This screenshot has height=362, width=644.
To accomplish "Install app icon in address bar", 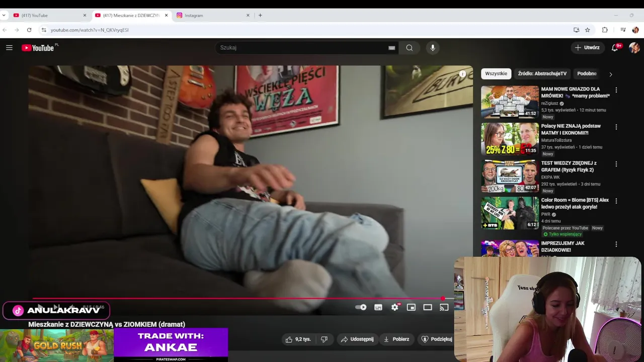I will pyautogui.click(x=577, y=30).
